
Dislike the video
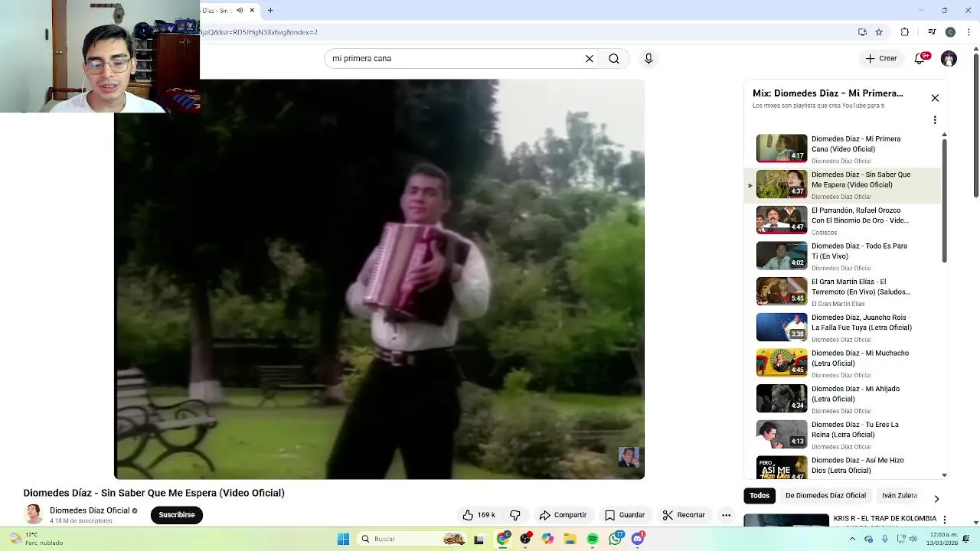coord(515,515)
